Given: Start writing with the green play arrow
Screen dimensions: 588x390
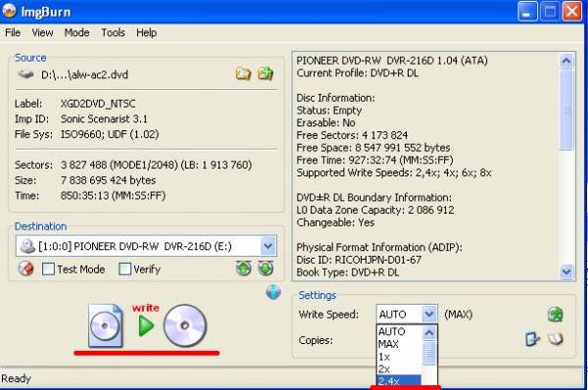Looking at the screenshot, I should tap(146, 325).
